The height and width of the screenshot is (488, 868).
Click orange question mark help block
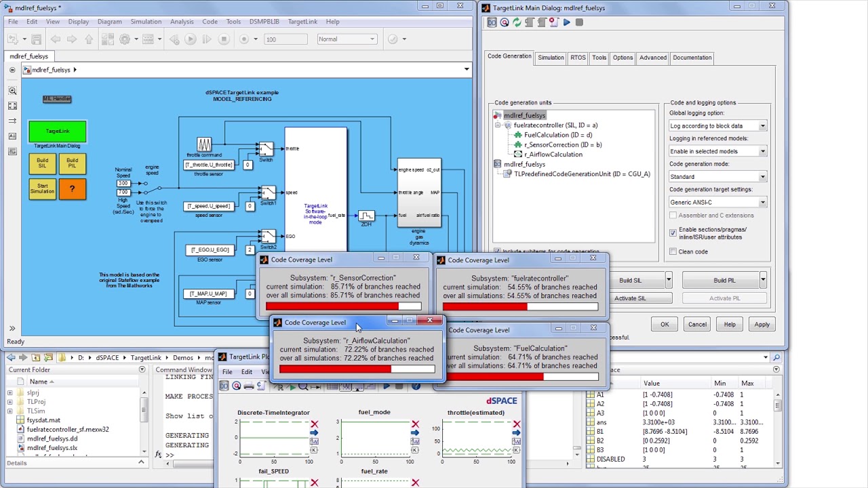72,189
